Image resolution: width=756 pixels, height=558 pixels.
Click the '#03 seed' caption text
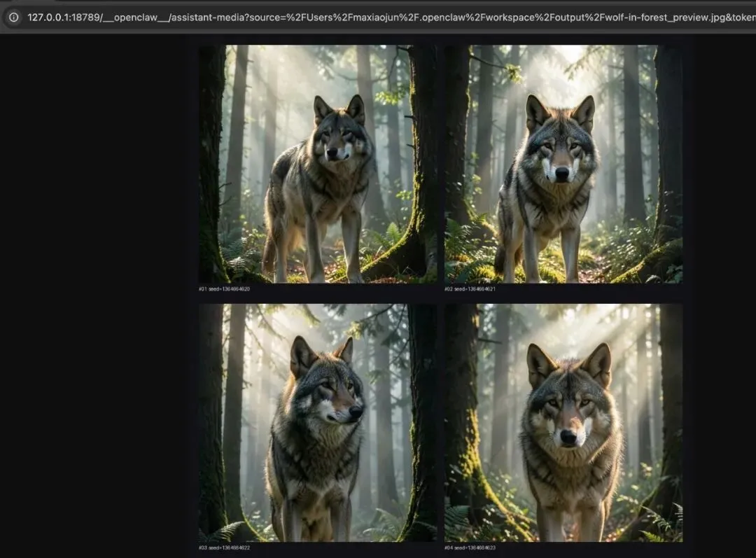(x=224, y=547)
